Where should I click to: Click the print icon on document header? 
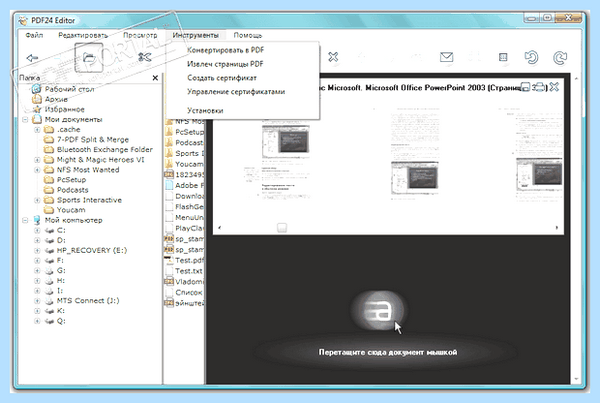coord(539,87)
